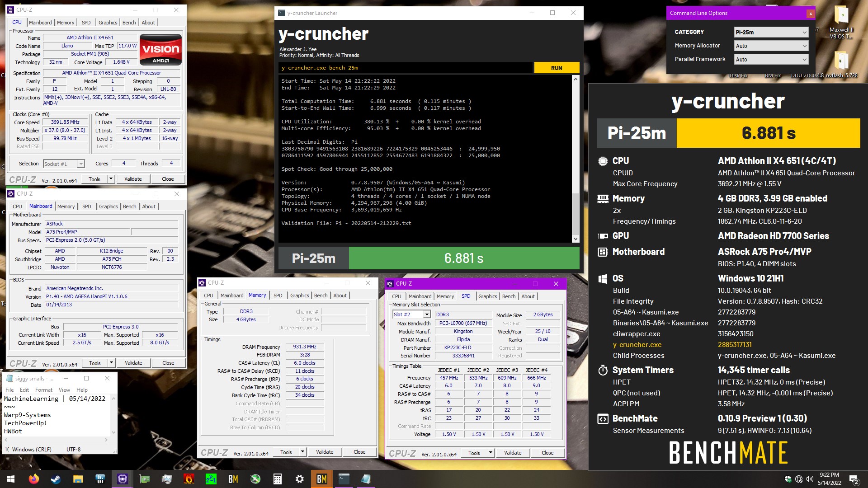Click the green Pi-25m 6.881 s result bar
The height and width of the screenshot is (488, 868).
(x=464, y=258)
